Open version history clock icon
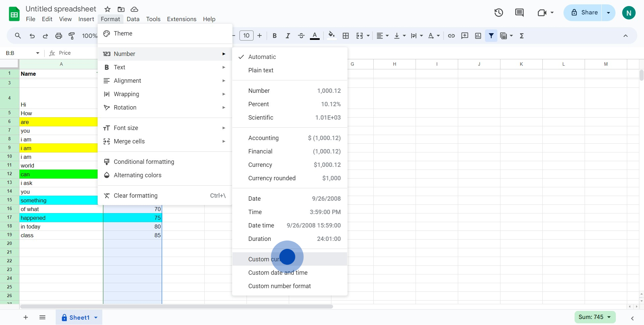Screen dimensions: 644x325 tap(499, 13)
